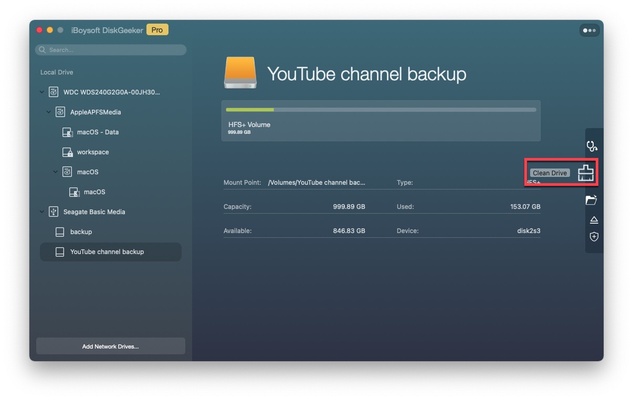
Task: Click the Search input field
Action: [x=112, y=49]
